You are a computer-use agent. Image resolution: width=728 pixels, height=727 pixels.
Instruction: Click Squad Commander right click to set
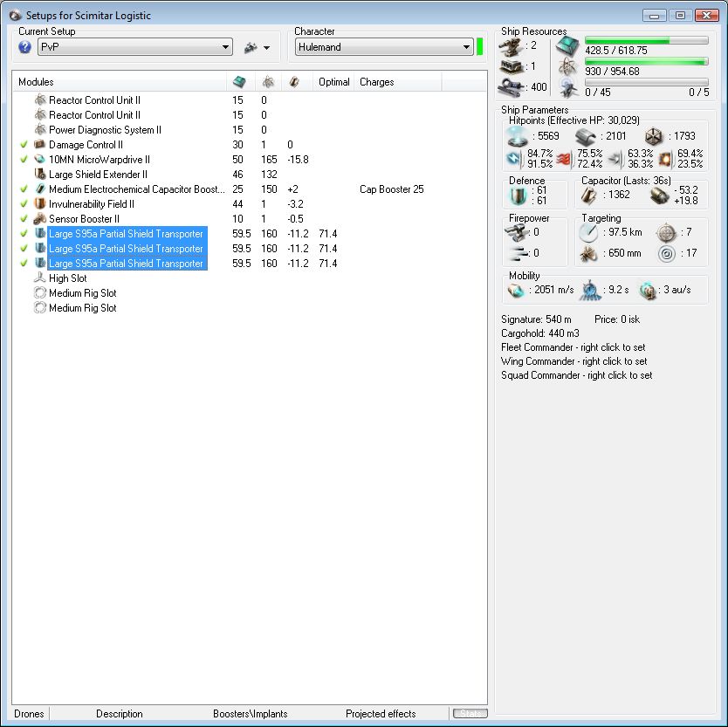click(577, 375)
